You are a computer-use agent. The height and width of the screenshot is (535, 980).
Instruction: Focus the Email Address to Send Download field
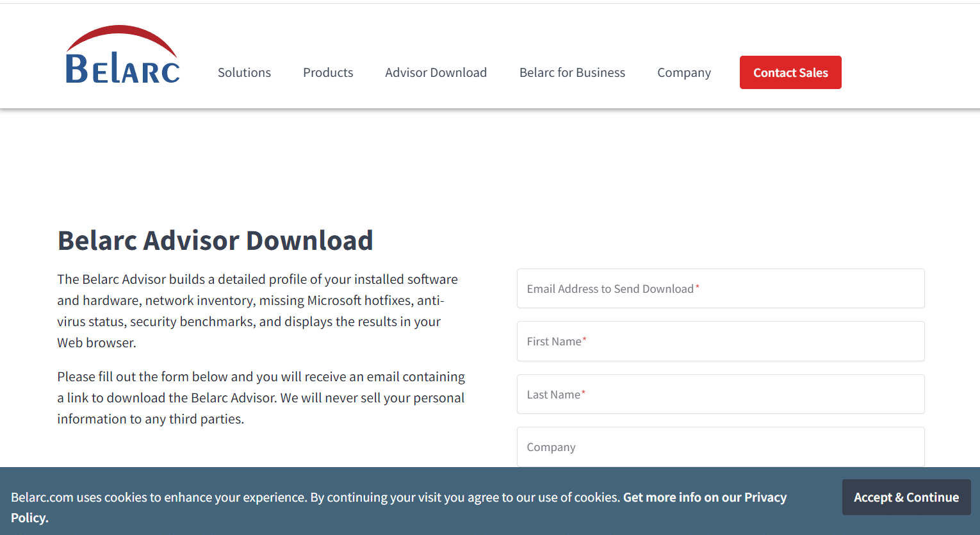tap(721, 288)
